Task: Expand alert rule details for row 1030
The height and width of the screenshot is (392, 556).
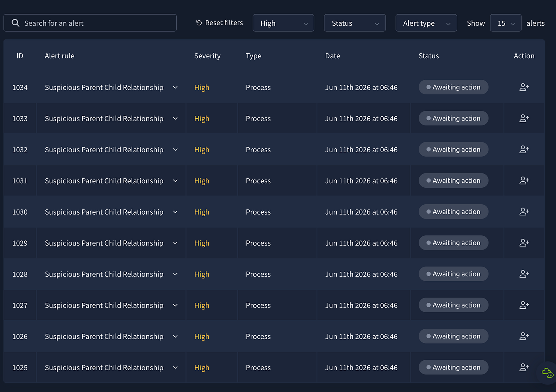Action: point(175,212)
